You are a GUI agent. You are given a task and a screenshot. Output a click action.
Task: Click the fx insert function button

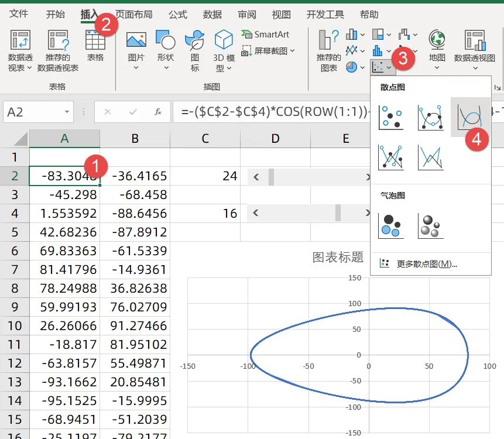click(x=158, y=112)
